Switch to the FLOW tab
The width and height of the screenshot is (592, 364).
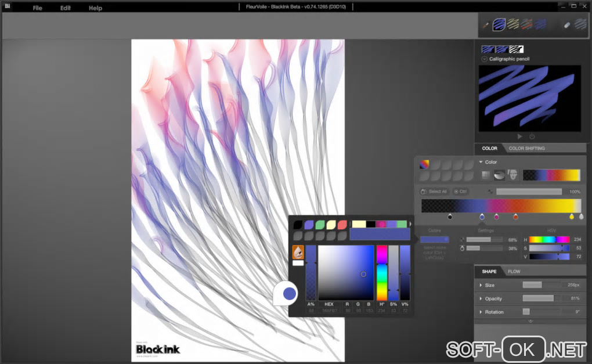pyautogui.click(x=514, y=272)
